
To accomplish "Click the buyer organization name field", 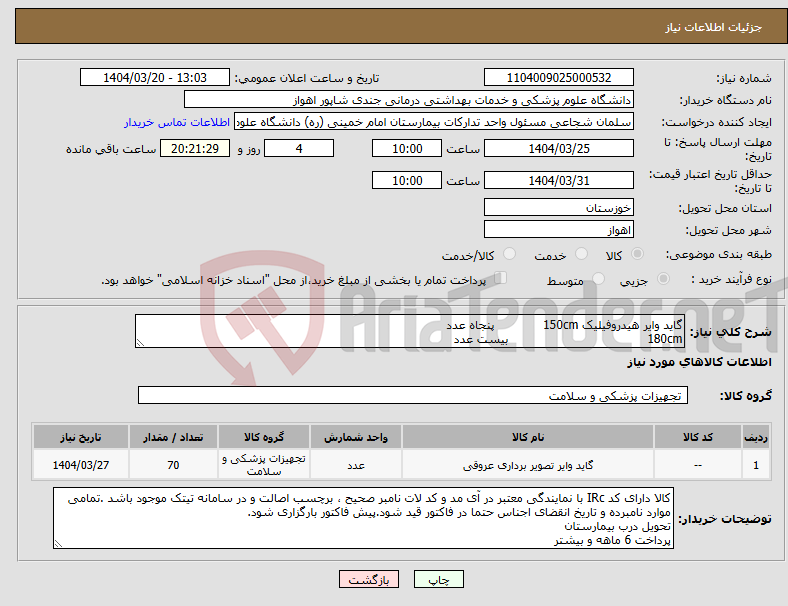I will pos(409,99).
